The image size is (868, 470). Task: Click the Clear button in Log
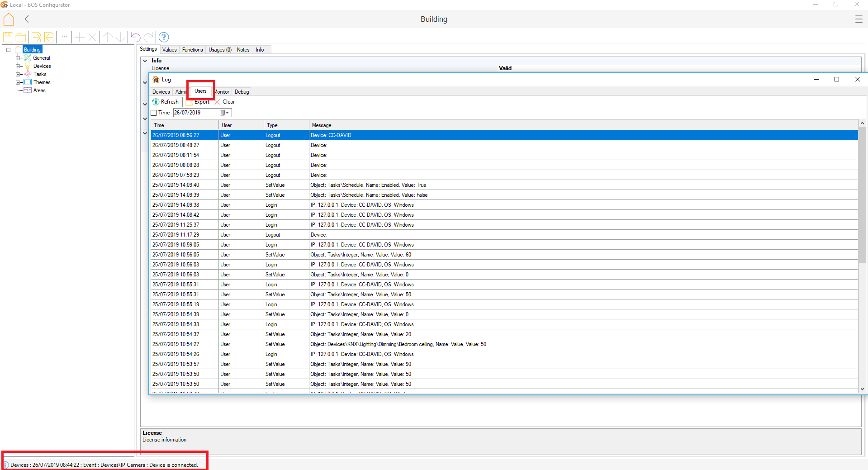pyautogui.click(x=225, y=102)
